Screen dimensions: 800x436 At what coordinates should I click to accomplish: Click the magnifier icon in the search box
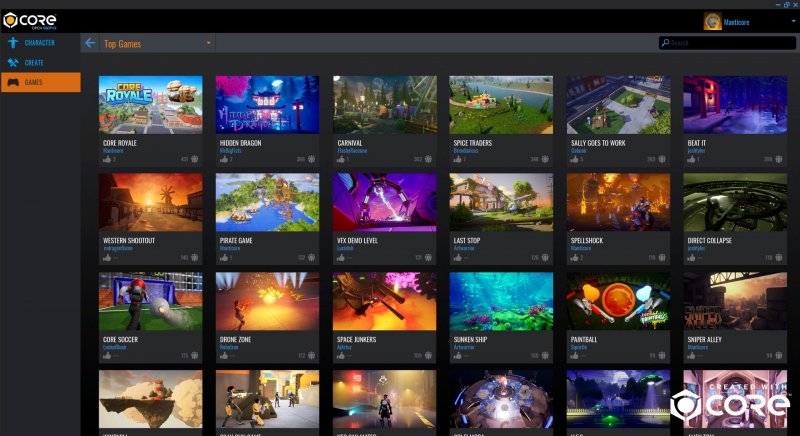click(x=665, y=43)
